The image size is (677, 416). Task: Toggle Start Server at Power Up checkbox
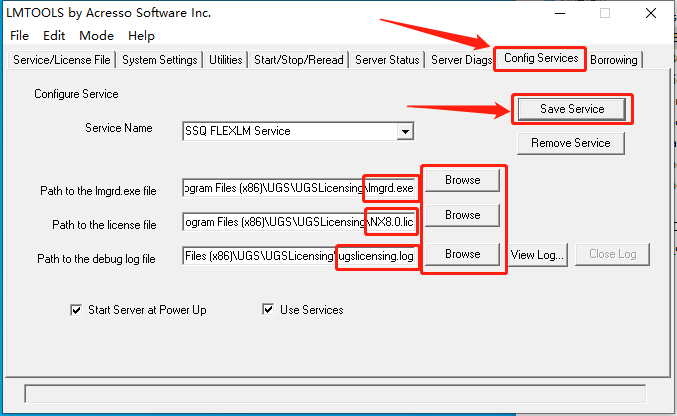pyautogui.click(x=76, y=310)
